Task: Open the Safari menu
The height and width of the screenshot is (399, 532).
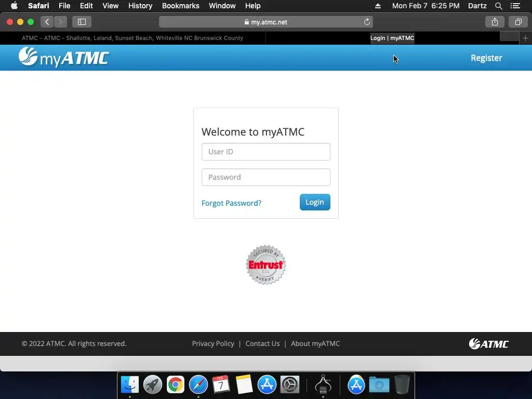Action: tap(38, 6)
